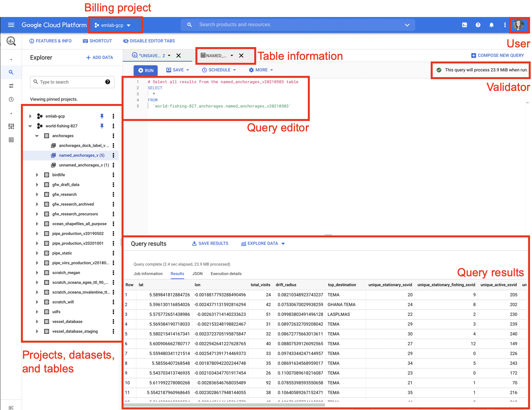Image resolution: width=532 pixels, height=410 pixels.
Task: Open Scheduled queries clock icon in sidebar
Action: (x=11, y=99)
